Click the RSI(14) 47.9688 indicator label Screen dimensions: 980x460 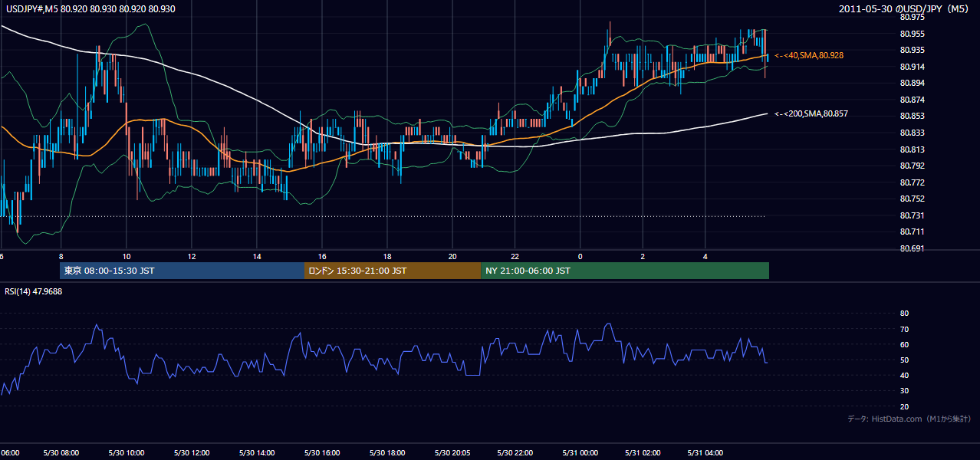pos(34,291)
